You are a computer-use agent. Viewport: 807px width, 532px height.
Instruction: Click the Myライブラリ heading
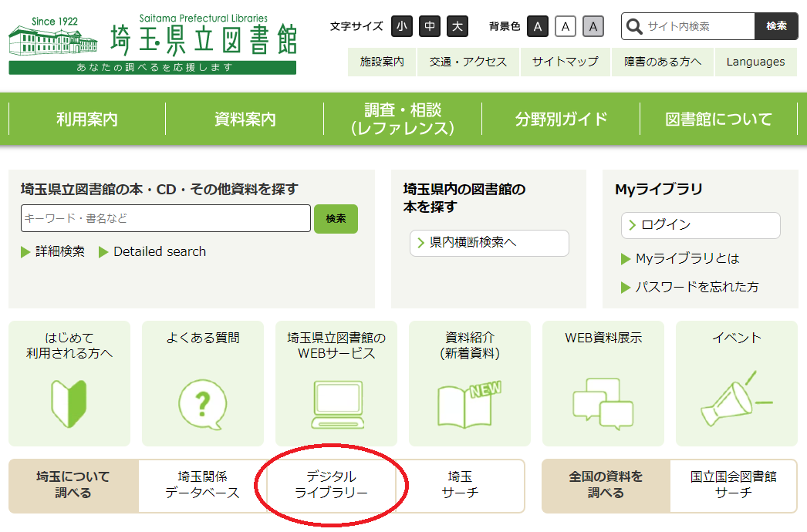658,190
